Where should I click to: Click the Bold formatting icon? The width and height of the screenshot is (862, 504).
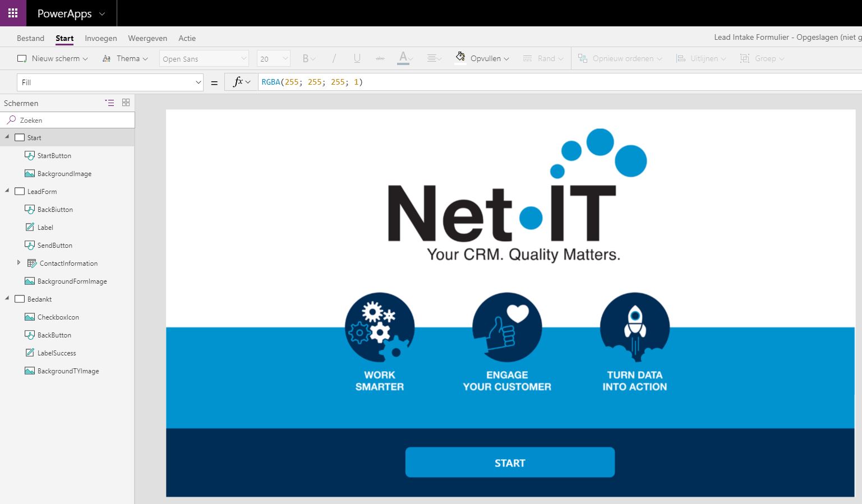click(306, 58)
